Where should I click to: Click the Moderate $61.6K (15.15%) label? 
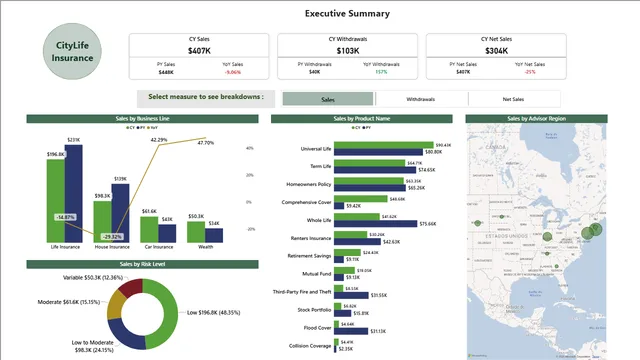(69, 302)
